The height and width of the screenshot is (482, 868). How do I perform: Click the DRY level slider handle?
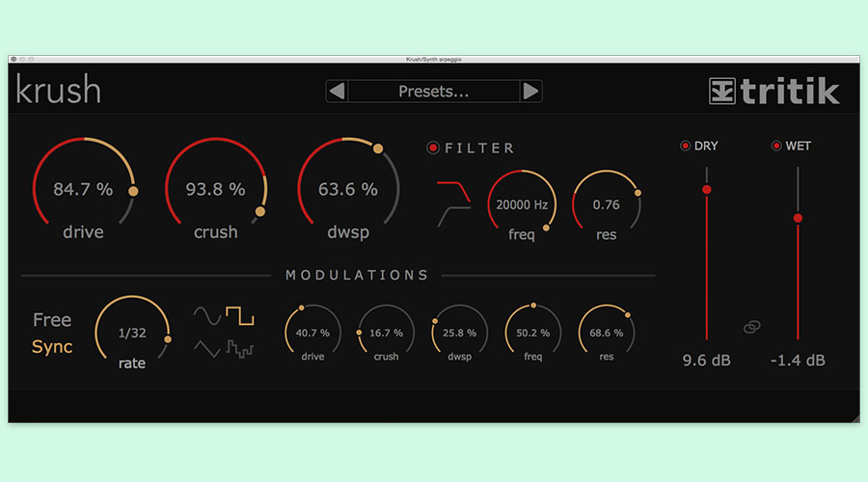(707, 190)
